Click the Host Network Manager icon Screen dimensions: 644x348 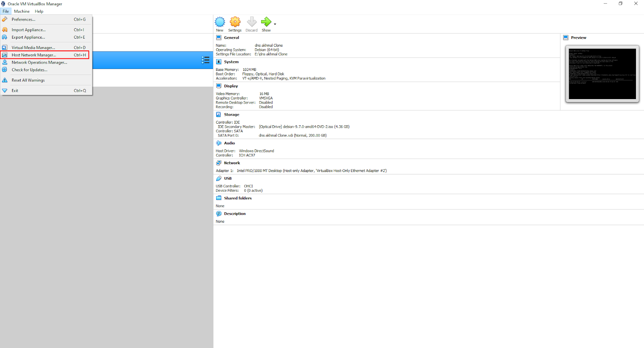point(5,55)
